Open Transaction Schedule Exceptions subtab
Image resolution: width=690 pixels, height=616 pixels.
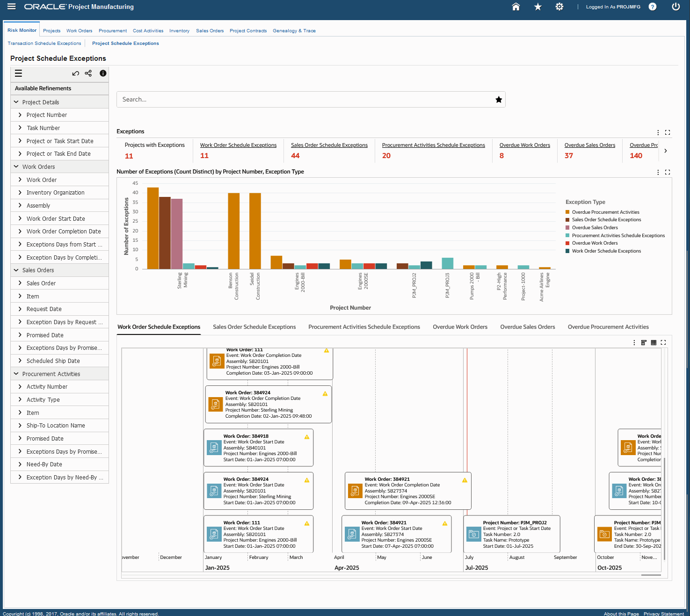(x=44, y=43)
